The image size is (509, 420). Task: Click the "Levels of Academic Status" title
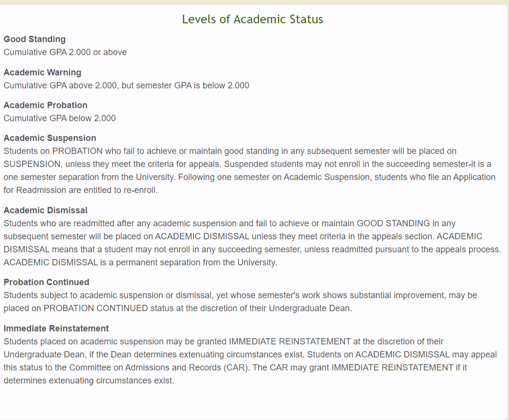click(x=252, y=19)
